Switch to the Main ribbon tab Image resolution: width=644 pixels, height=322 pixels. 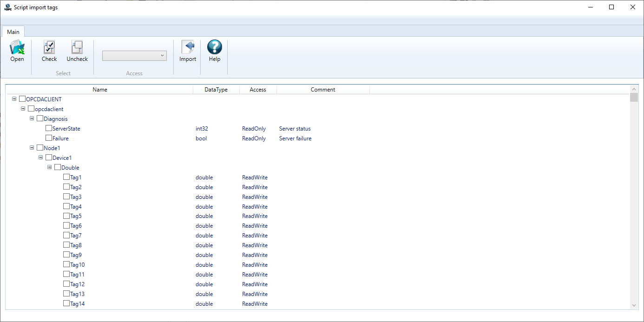click(x=13, y=32)
